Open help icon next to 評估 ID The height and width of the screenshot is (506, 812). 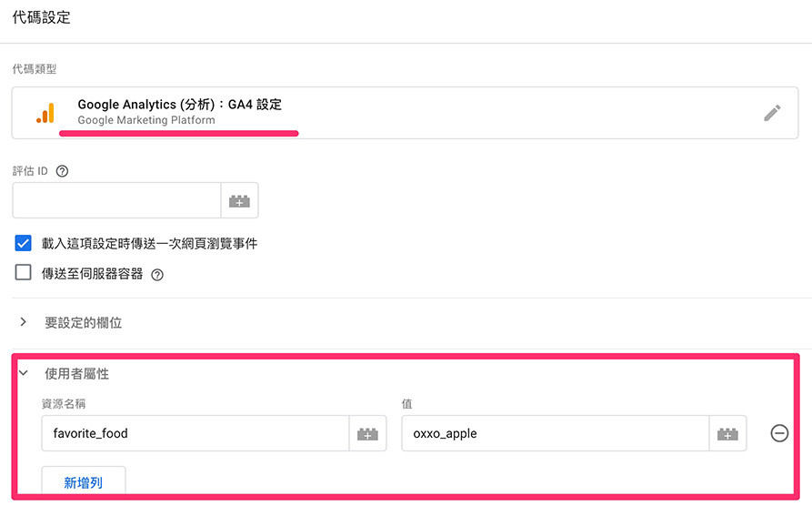(x=62, y=171)
